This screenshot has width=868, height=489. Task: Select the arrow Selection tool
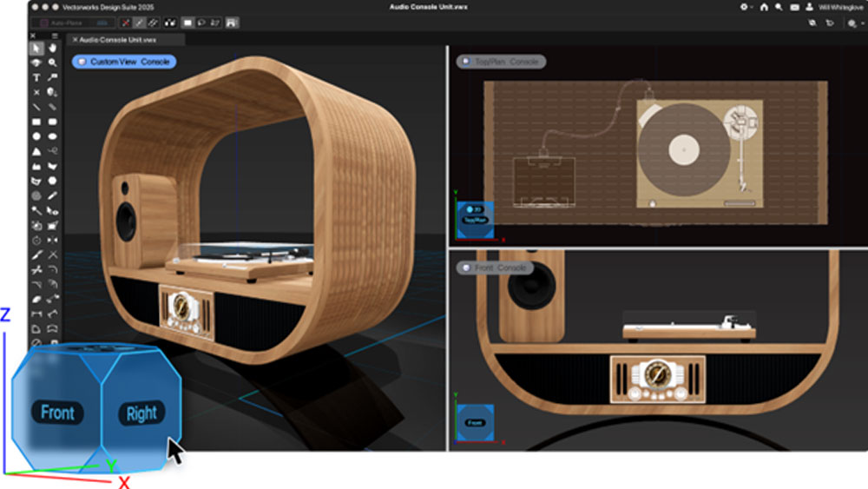pos(36,49)
